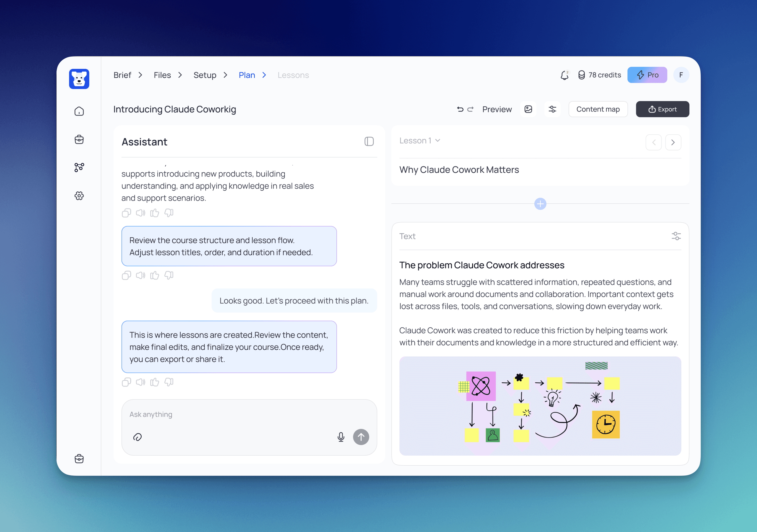
Task: Read aloud the 'Review the course structure' message
Action: tap(140, 275)
